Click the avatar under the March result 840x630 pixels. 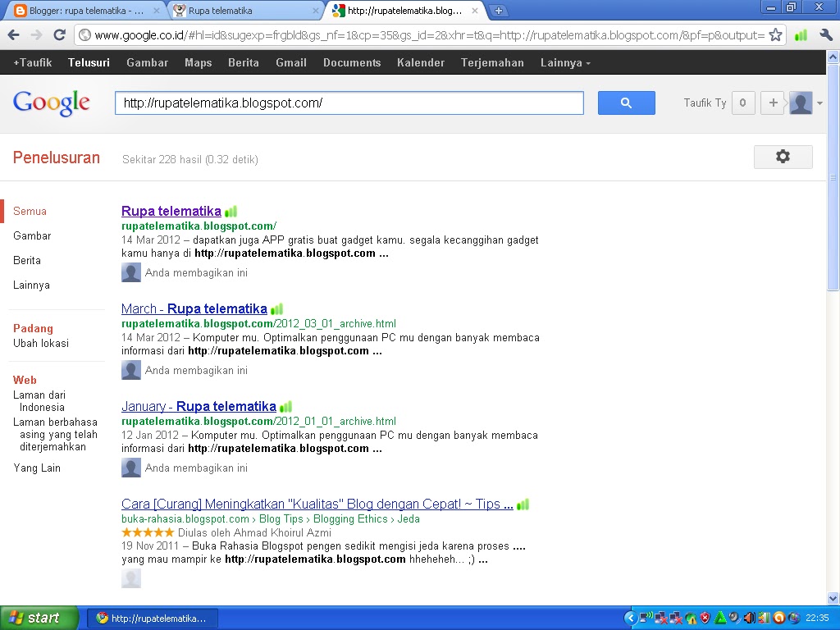[131, 370]
